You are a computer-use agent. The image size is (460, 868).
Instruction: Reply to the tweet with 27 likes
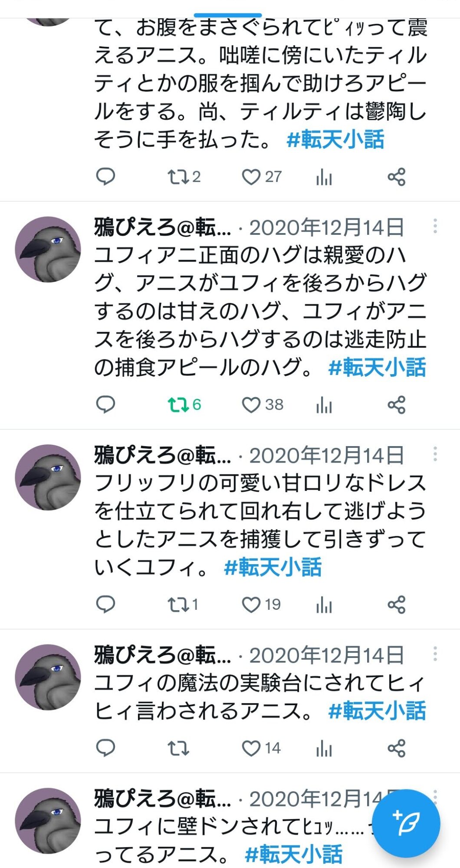[x=105, y=177]
